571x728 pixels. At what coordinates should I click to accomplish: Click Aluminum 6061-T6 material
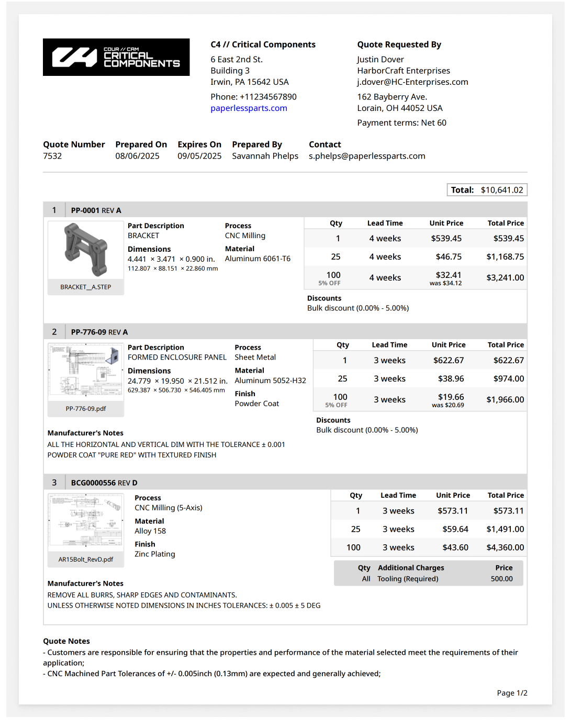click(x=257, y=259)
